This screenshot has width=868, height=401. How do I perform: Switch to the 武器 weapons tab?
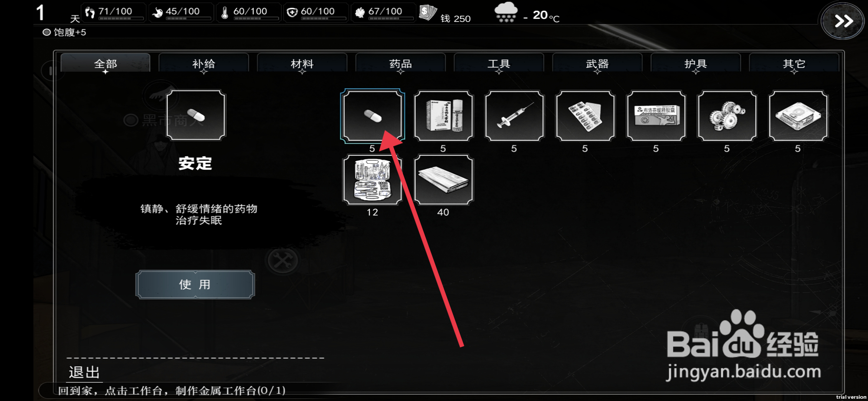(597, 63)
